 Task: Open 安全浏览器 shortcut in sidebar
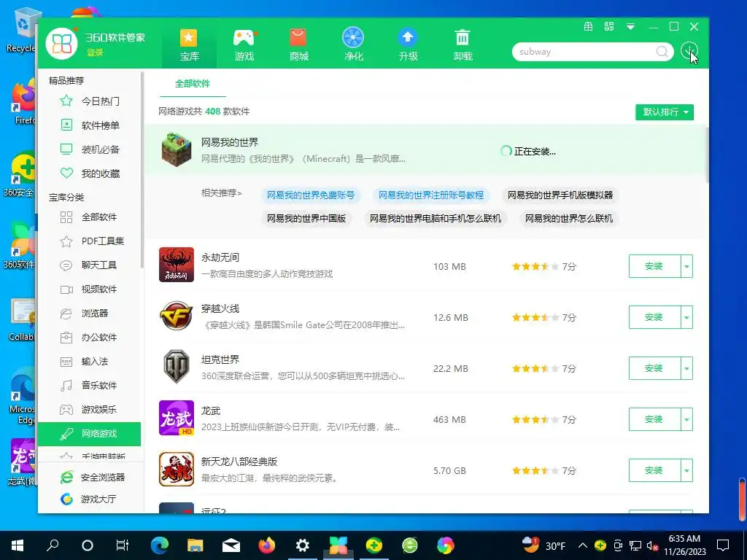click(x=93, y=477)
